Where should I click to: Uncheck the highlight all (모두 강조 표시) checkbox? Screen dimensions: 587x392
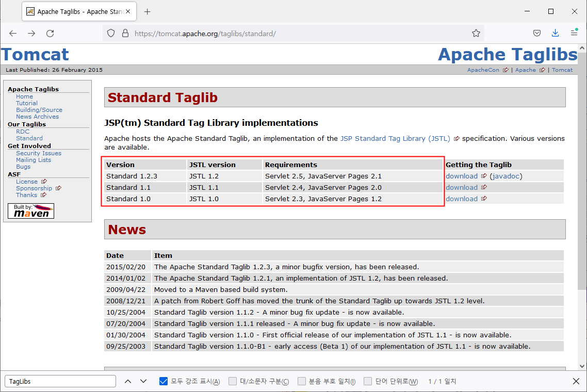(x=163, y=381)
